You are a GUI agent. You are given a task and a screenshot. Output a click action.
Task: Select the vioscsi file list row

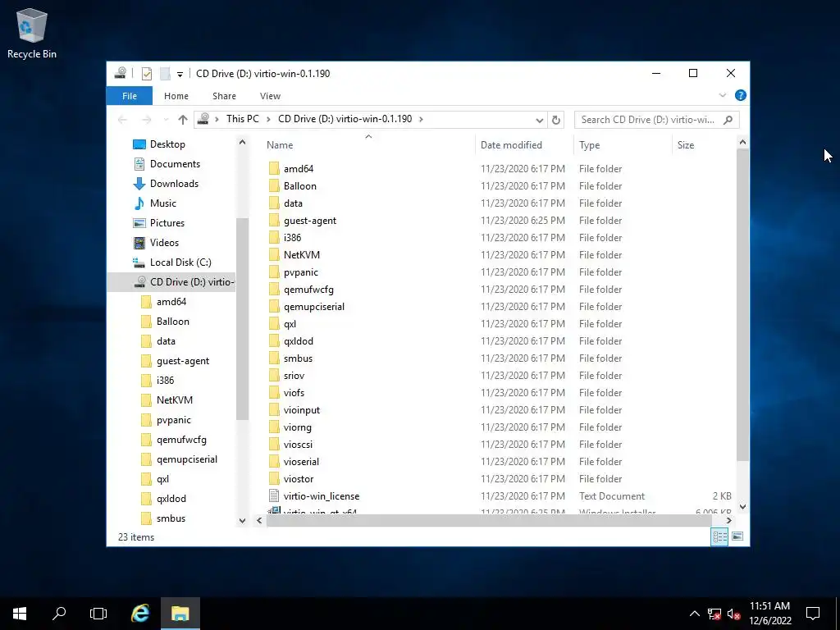500,445
